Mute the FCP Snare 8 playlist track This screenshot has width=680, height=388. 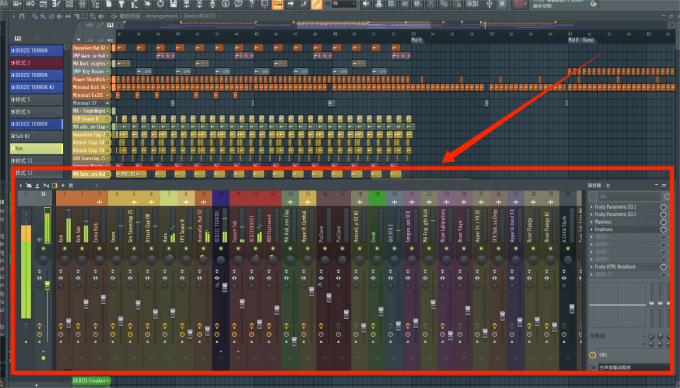click(x=108, y=119)
